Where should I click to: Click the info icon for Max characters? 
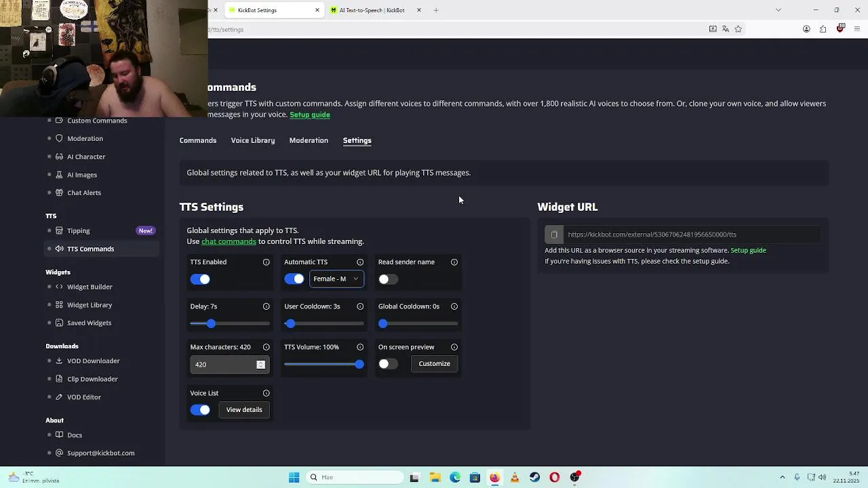266,347
